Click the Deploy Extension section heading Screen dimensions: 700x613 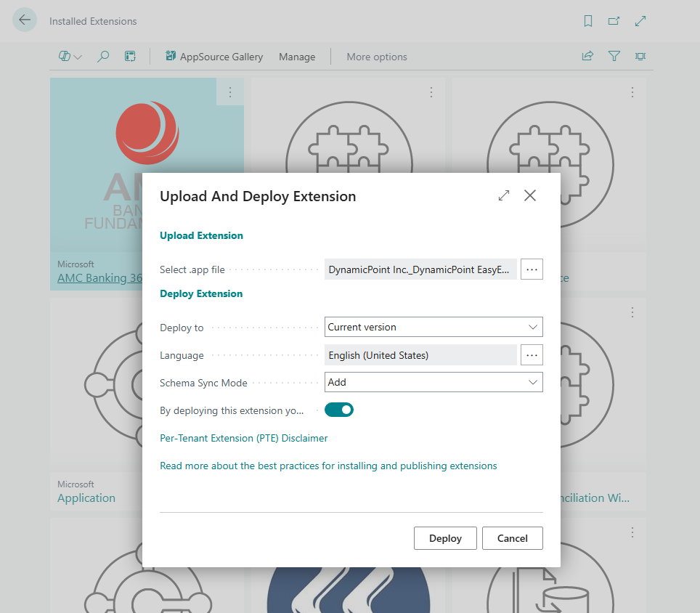point(201,293)
